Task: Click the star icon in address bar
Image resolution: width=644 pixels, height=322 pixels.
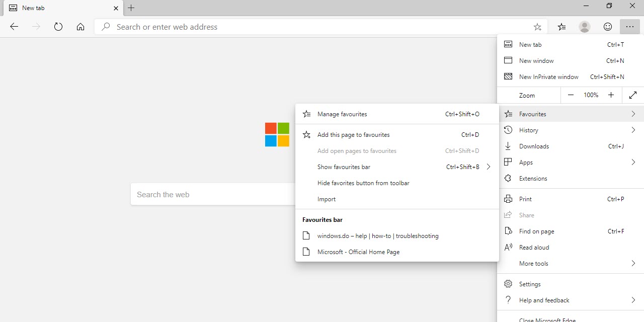Action: (x=537, y=27)
